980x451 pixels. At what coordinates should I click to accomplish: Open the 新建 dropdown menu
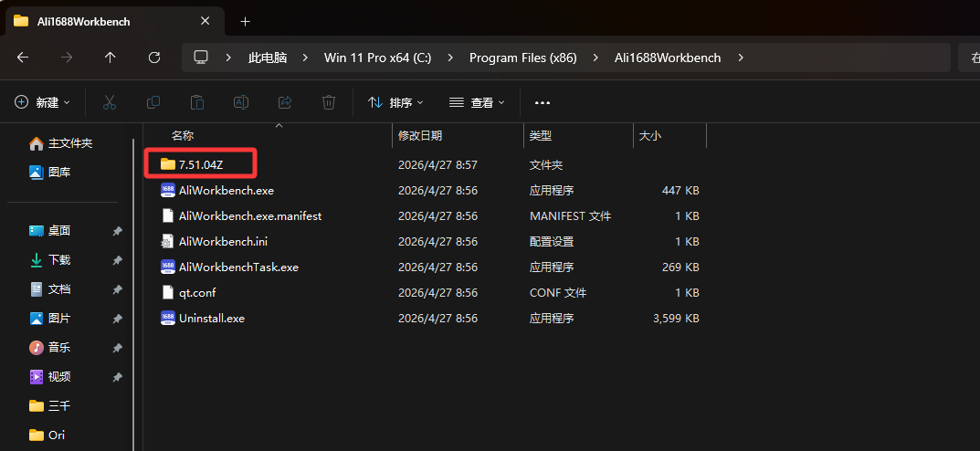coord(42,102)
